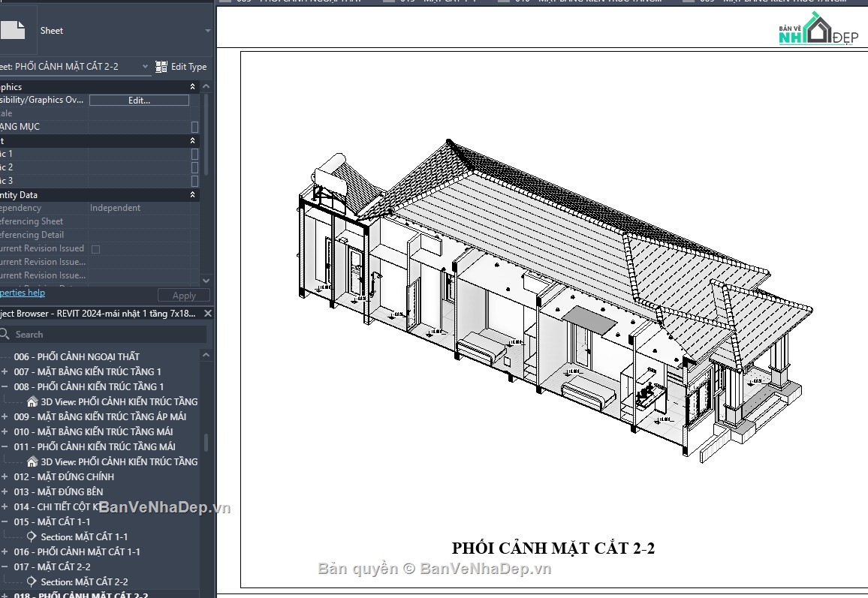
Task: Open the Properties help link
Action: point(23,293)
